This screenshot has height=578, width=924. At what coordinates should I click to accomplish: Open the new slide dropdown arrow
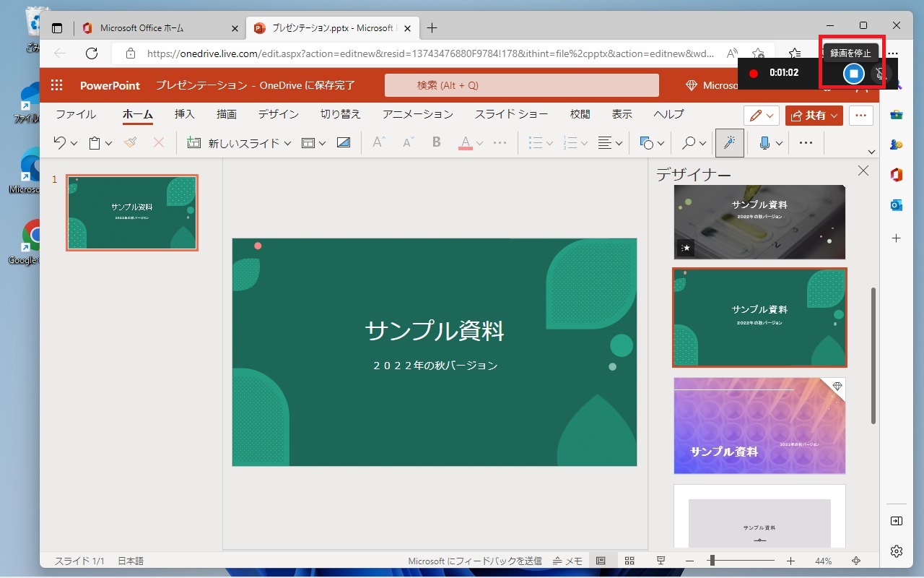287,144
